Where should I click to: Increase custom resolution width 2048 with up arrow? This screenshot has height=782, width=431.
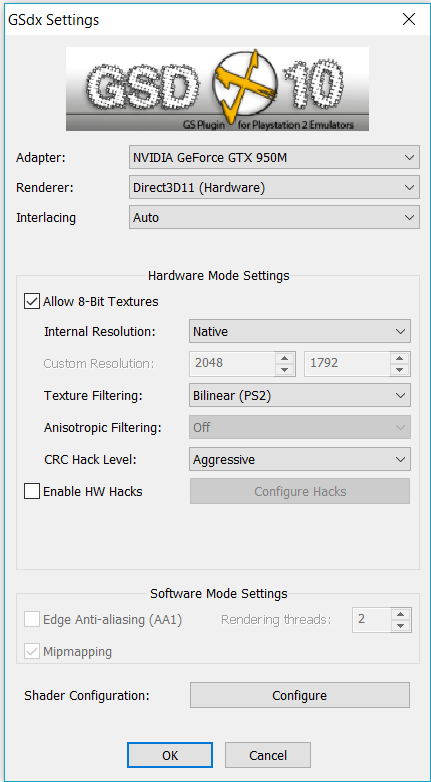[x=284, y=358]
